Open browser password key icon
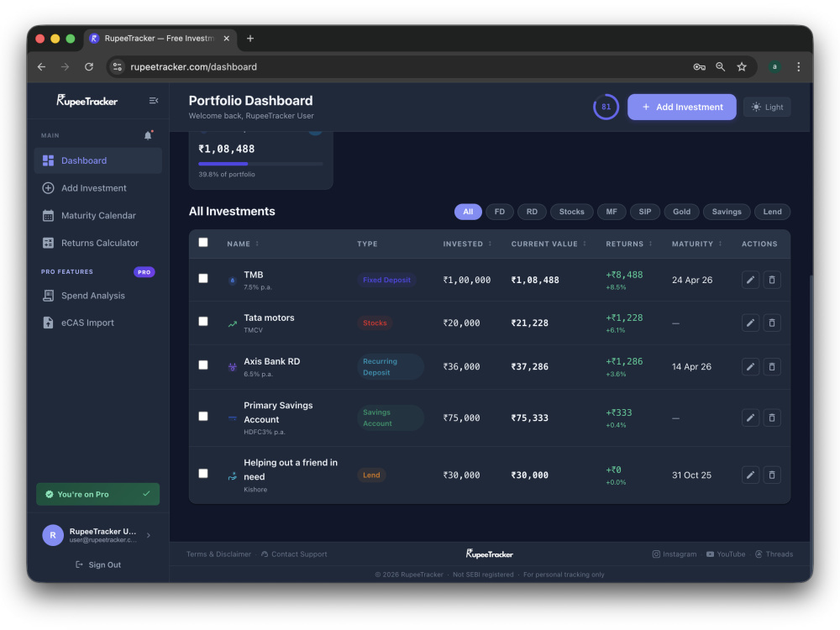The image size is (840, 630). click(x=699, y=67)
